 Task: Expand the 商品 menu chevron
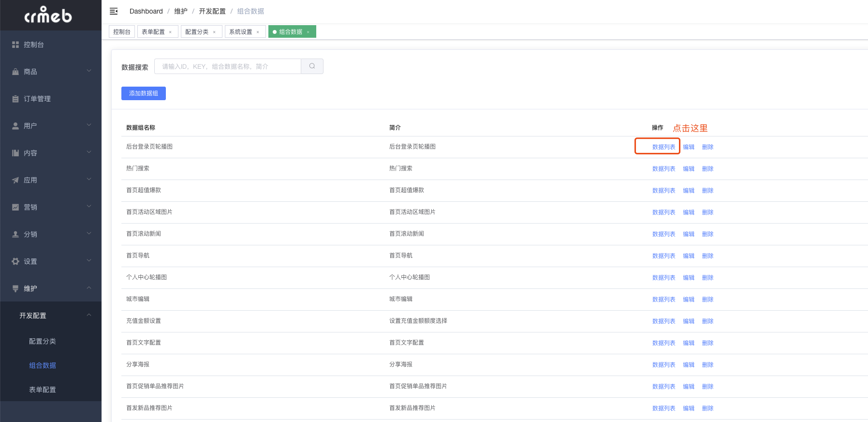click(x=89, y=71)
